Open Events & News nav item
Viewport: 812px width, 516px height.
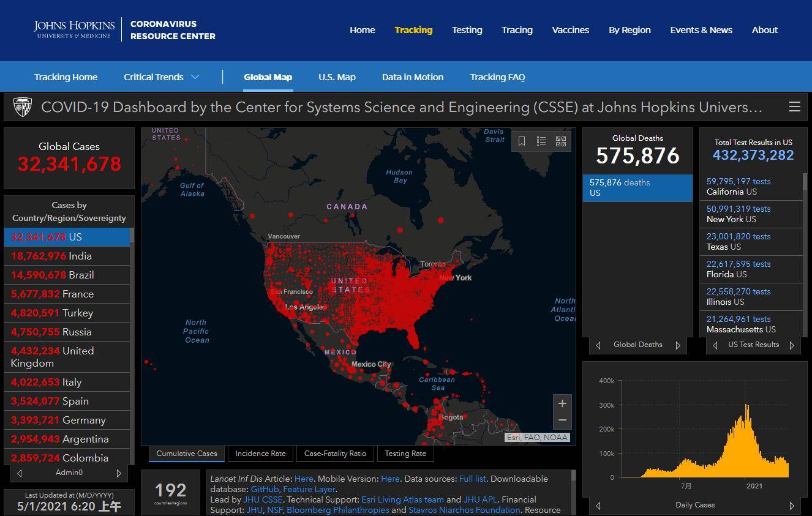(x=701, y=30)
